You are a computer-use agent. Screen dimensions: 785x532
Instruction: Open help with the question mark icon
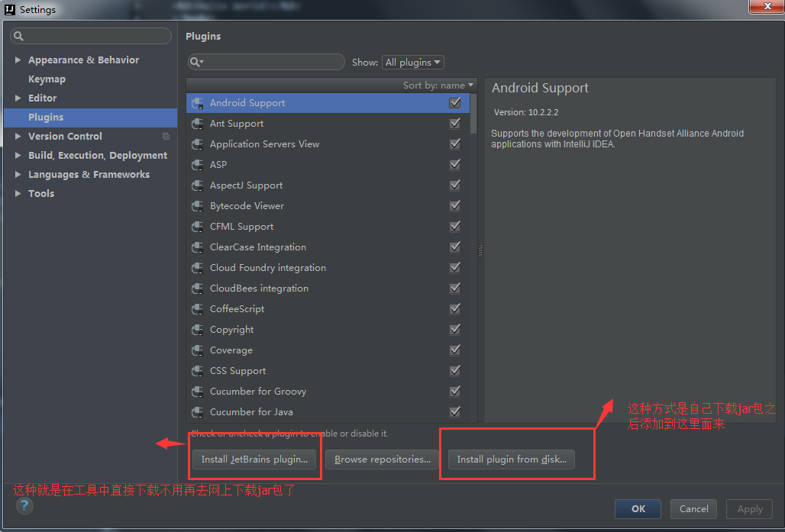click(24, 505)
